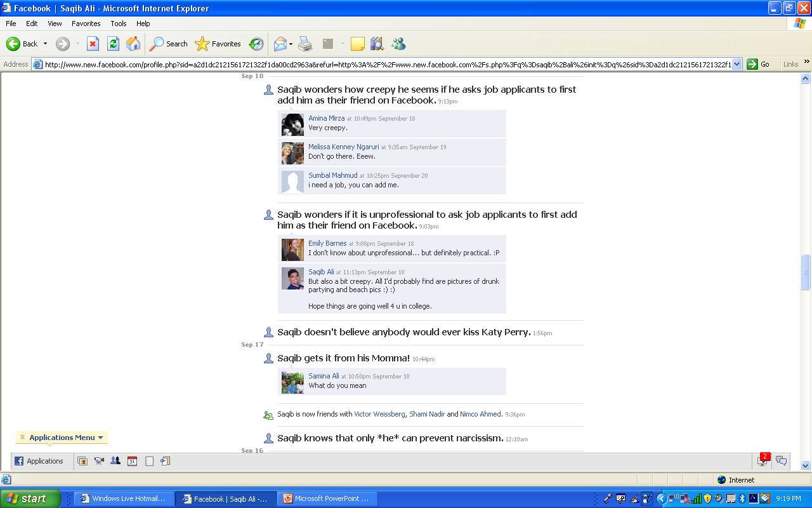The image size is (812, 508).
Task: Click the page address URL field
Action: (x=387, y=64)
